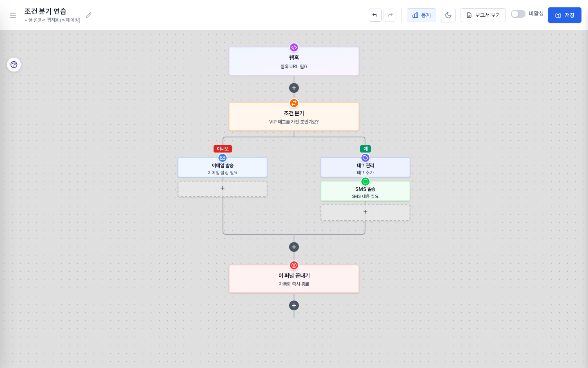
Task: Click the red target end-funnel icon
Action: tap(294, 265)
